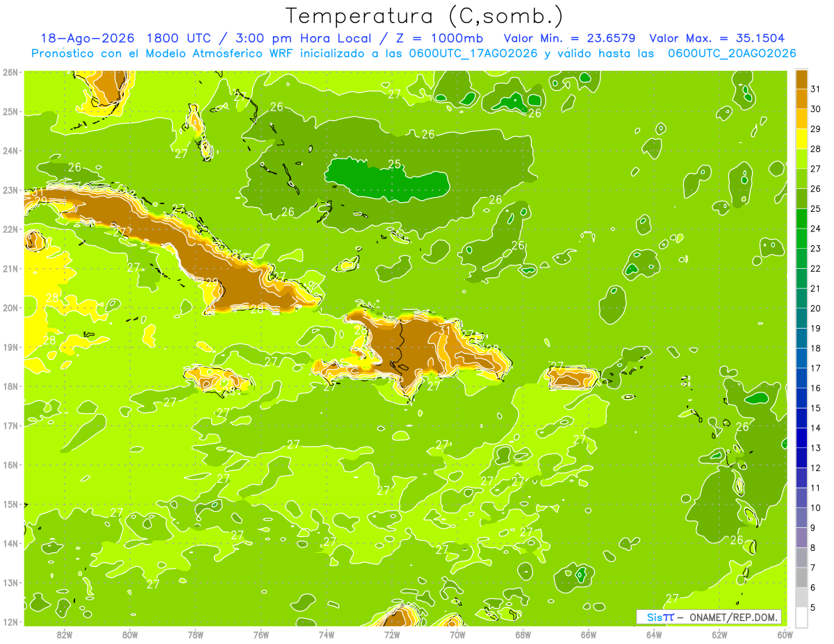Click the '16N' latitude axis label
The image size is (834, 644).
10,465
